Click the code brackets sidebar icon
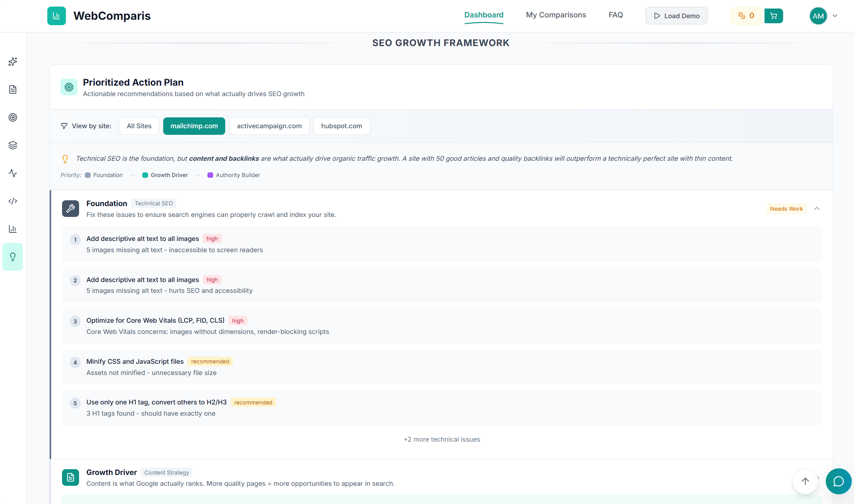854x504 pixels. [13, 201]
